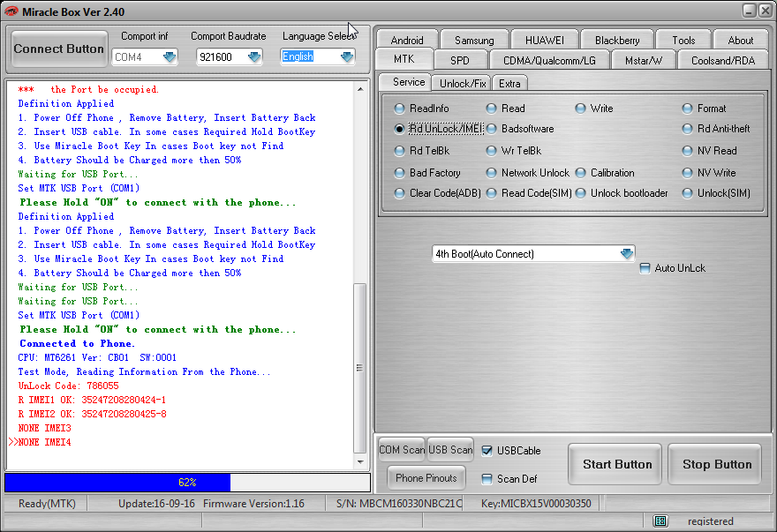777x532 pixels.
Task: Click Firmware Version:1.16 in status bar
Action: point(253,503)
